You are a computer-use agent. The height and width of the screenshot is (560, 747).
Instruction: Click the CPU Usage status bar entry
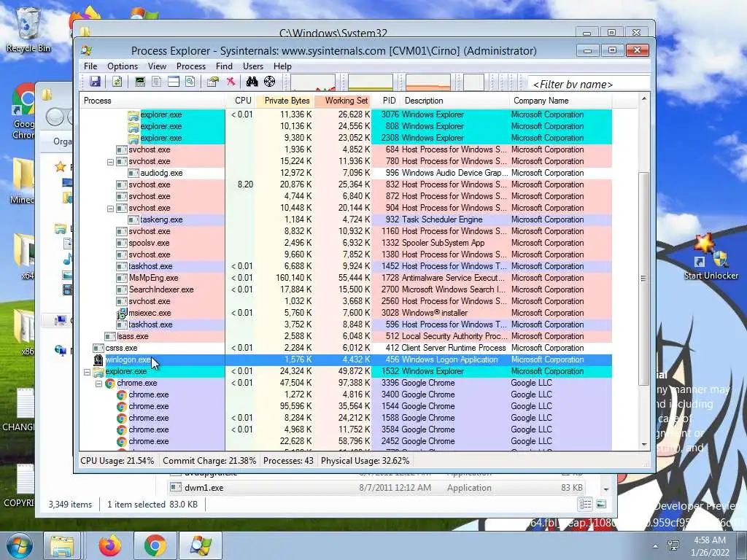(117, 461)
